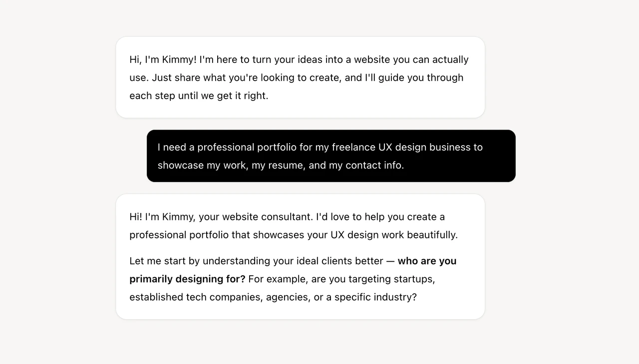This screenshot has width=639, height=364.
Task: Click the bold question "who are you"
Action: (427, 261)
